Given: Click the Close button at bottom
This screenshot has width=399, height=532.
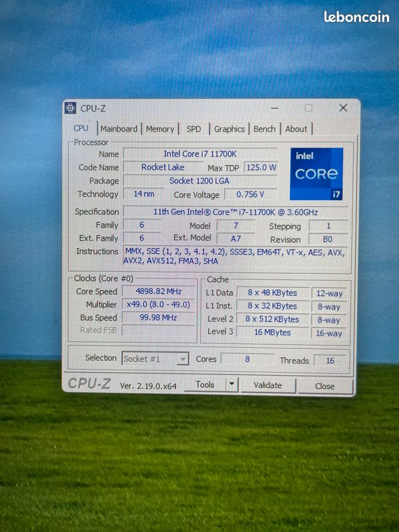Looking at the screenshot, I should coord(325,386).
